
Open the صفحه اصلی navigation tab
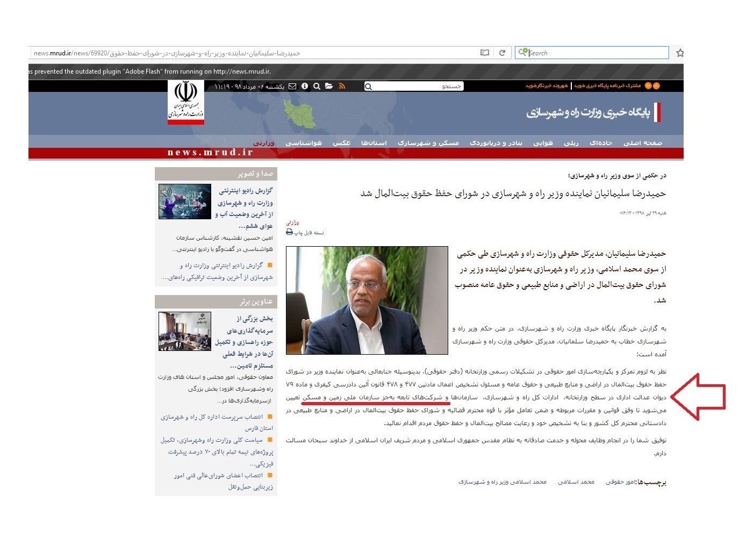point(642,143)
